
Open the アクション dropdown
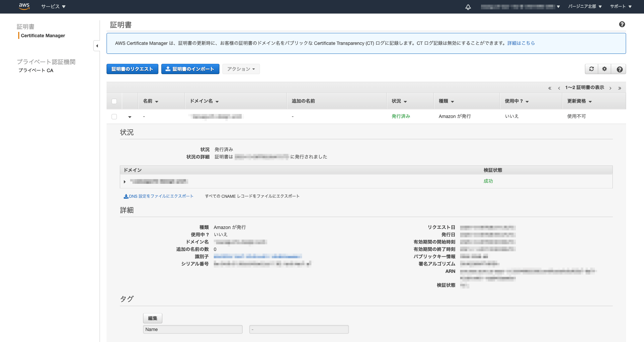[x=241, y=69]
